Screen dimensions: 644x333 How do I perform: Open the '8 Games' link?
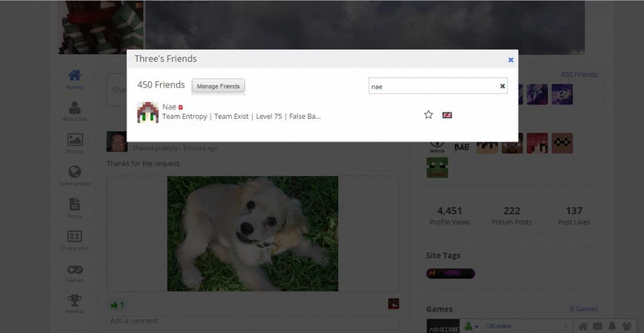(584, 309)
